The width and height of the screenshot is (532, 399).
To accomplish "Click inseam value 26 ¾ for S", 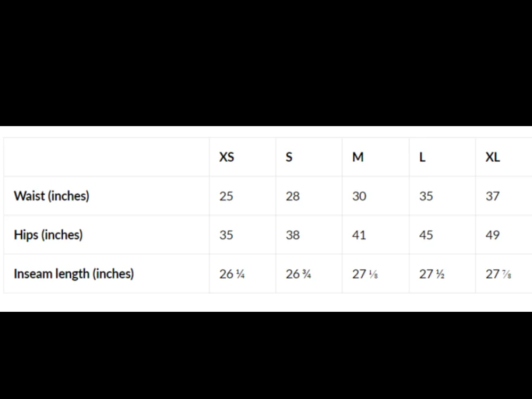I will point(298,274).
